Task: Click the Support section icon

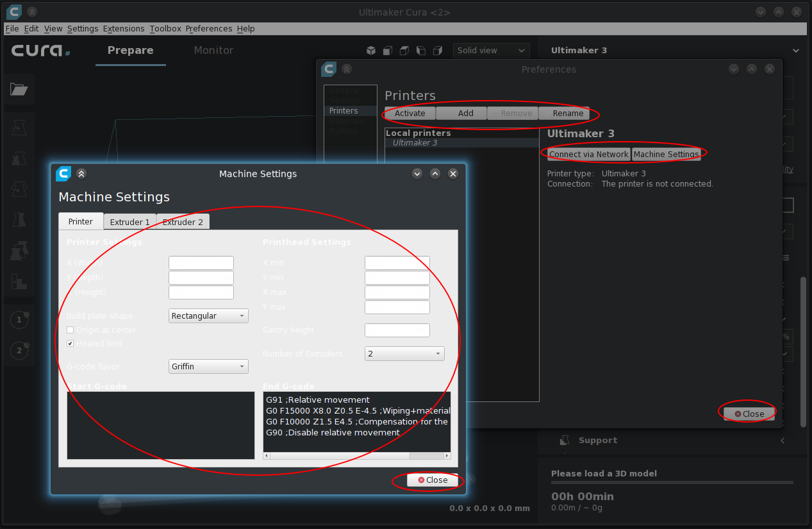Action: click(x=565, y=440)
